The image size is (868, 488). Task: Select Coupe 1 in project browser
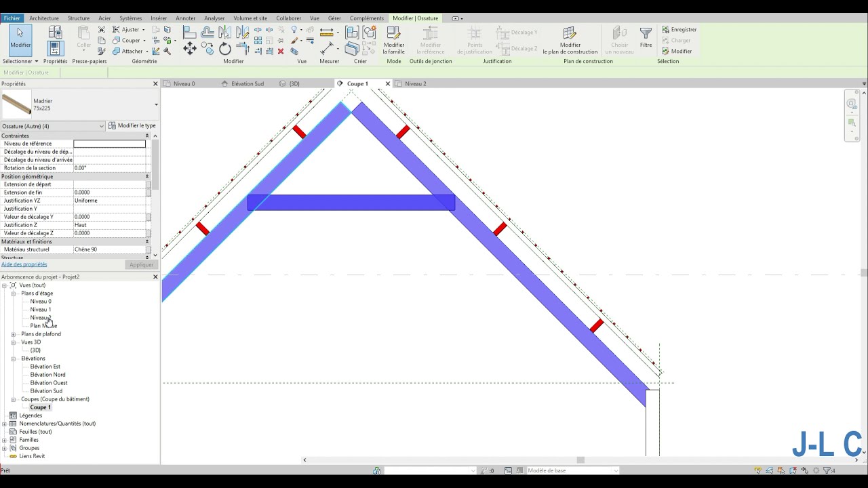pos(40,407)
